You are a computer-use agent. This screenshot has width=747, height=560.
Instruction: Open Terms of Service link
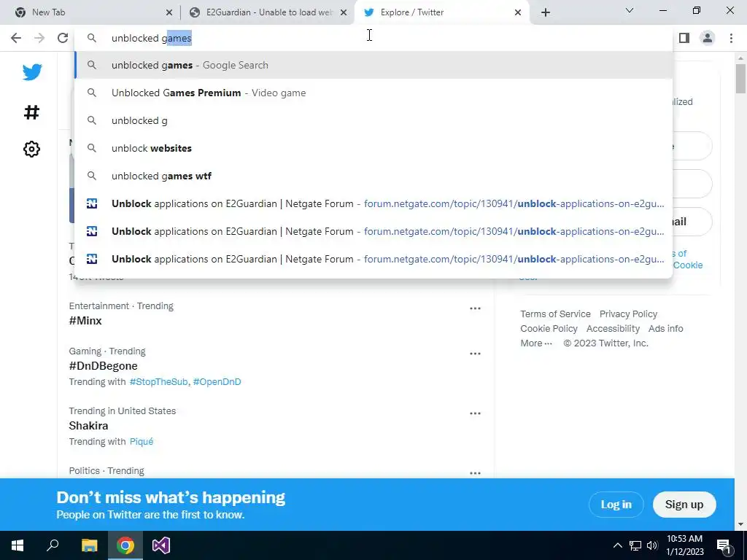[555, 314]
